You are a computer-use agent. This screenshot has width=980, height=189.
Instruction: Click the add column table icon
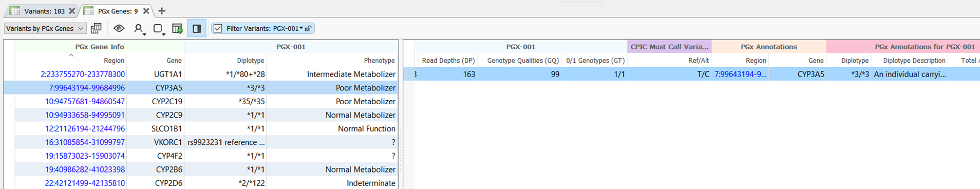[x=178, y=29]
